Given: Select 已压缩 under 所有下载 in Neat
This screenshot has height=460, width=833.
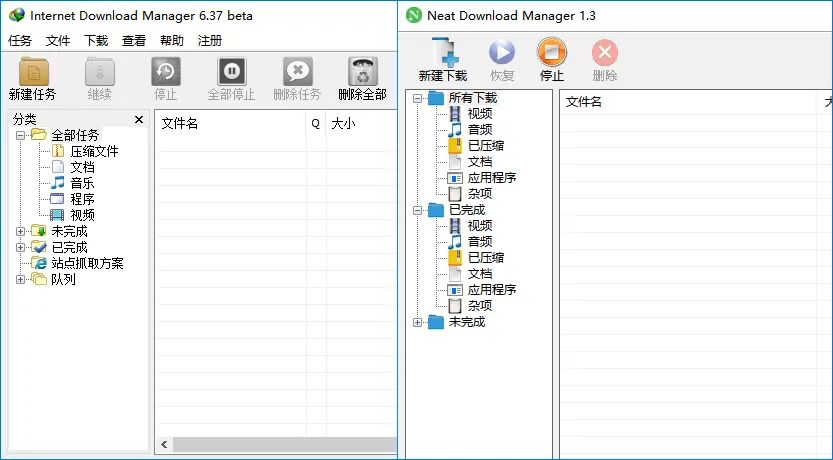Looking at the screenshot, I should [486, 146].
